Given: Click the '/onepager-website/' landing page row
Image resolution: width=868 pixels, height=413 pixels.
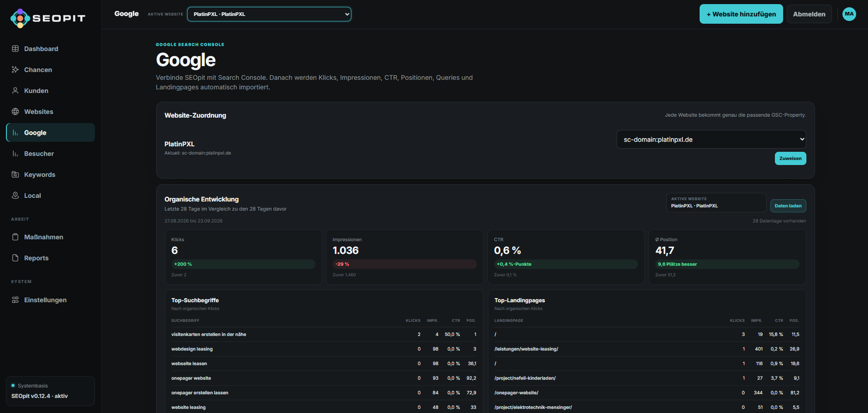Looking at the screenshot, I should [647, 393].
